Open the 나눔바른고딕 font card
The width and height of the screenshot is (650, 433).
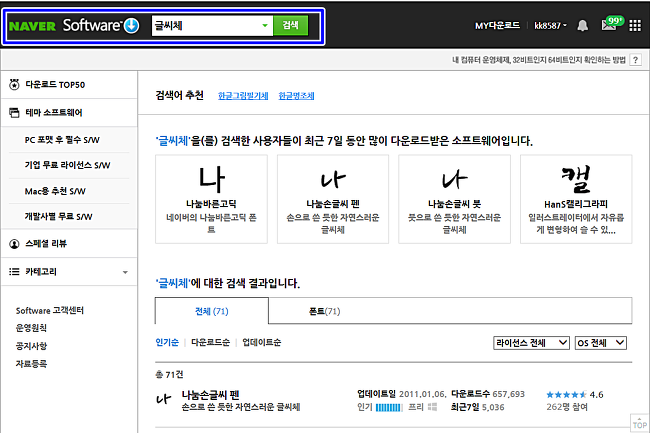(x=211, y=199)
